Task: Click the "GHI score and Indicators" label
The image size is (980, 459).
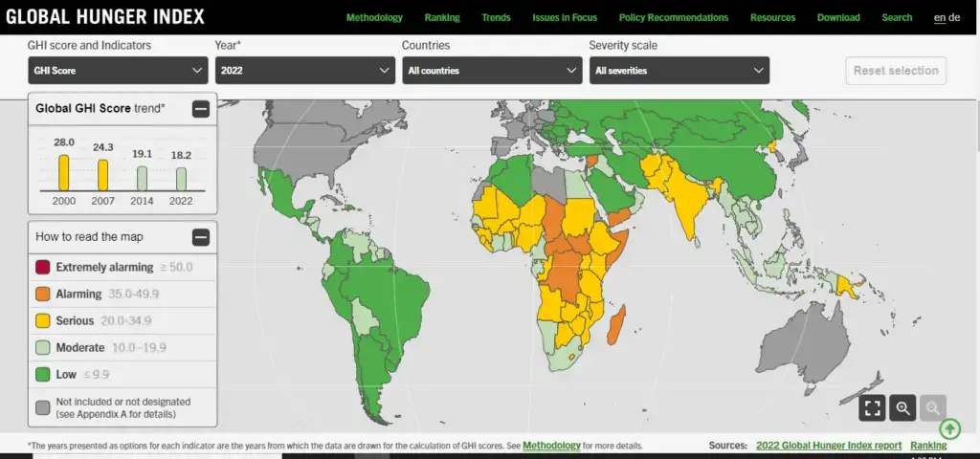Action: tap(89, 45)
